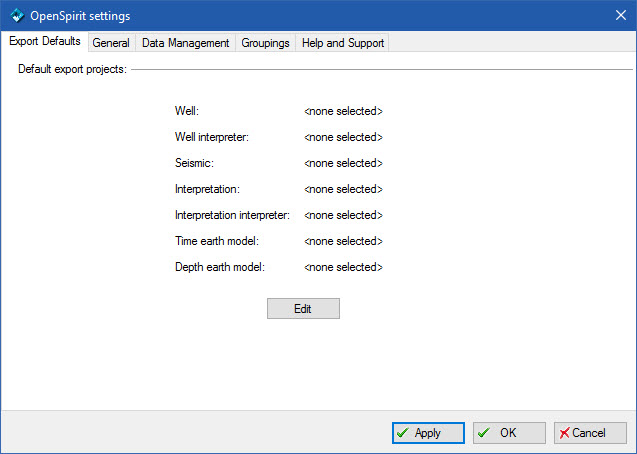Screen dimensions: 637x454
Task: Click the 'OpenSpirit settings' window title
Action: coord(80,16)
